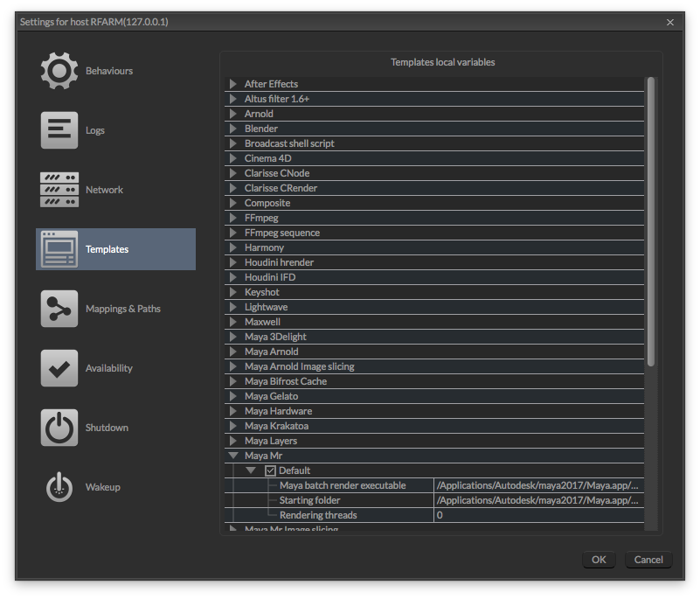
Task: Expand the Clarisse CNode template
Action: tap(232, 173)
